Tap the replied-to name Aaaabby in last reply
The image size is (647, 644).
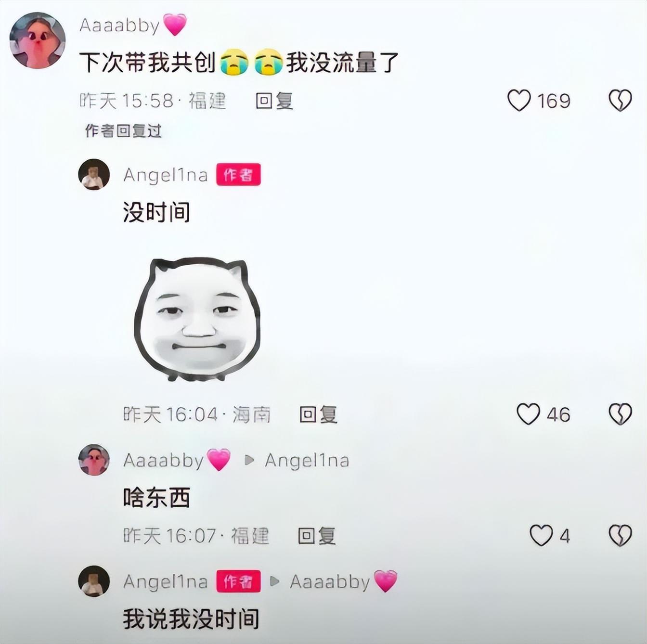329,581
